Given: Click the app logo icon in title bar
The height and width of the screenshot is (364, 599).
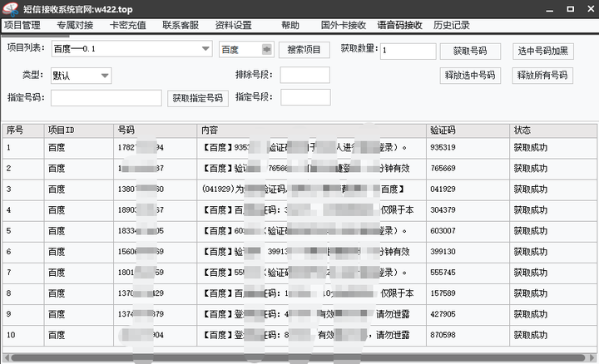Looking at the screenshot, I should [10, 9].
